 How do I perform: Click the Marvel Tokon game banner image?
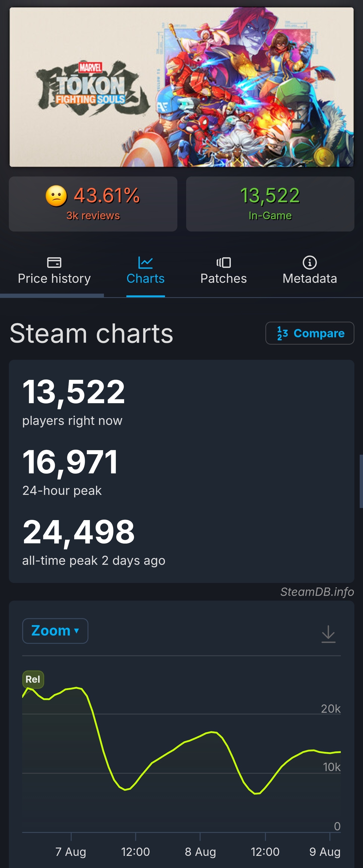pos(182,87)
